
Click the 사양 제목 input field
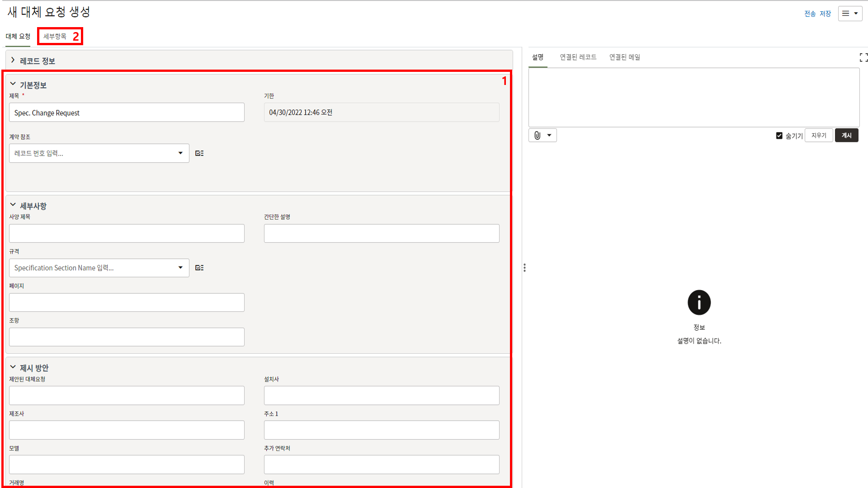point(127,234)
